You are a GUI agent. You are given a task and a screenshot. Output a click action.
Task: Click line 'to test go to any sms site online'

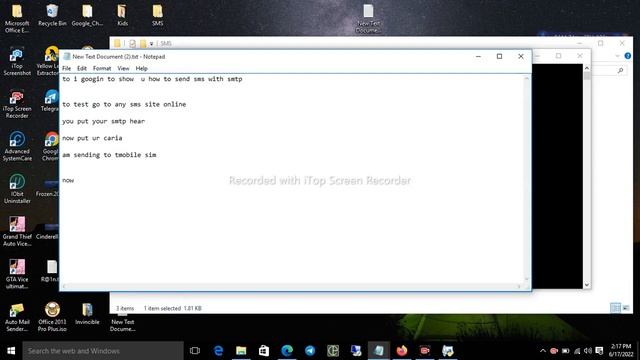pos(124,104)
